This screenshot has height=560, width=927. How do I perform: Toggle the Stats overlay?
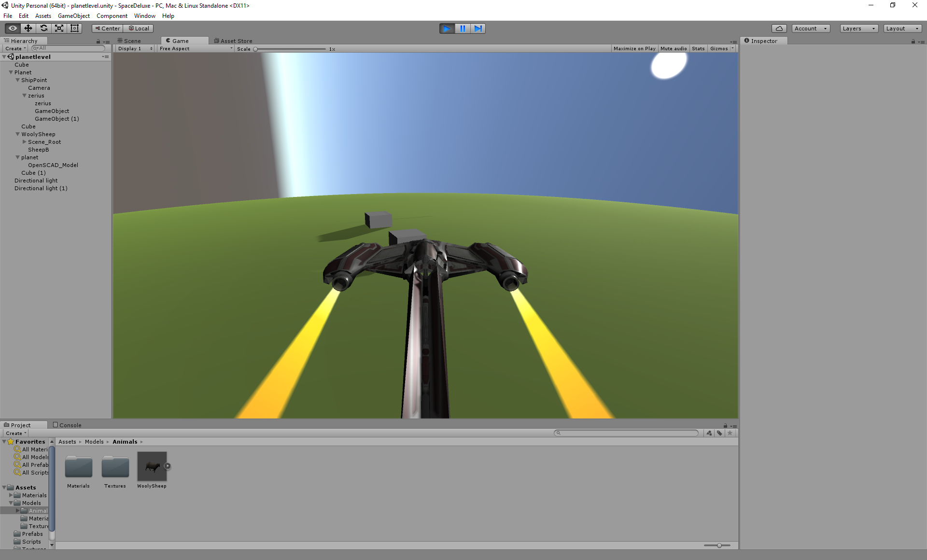[698, 49]
